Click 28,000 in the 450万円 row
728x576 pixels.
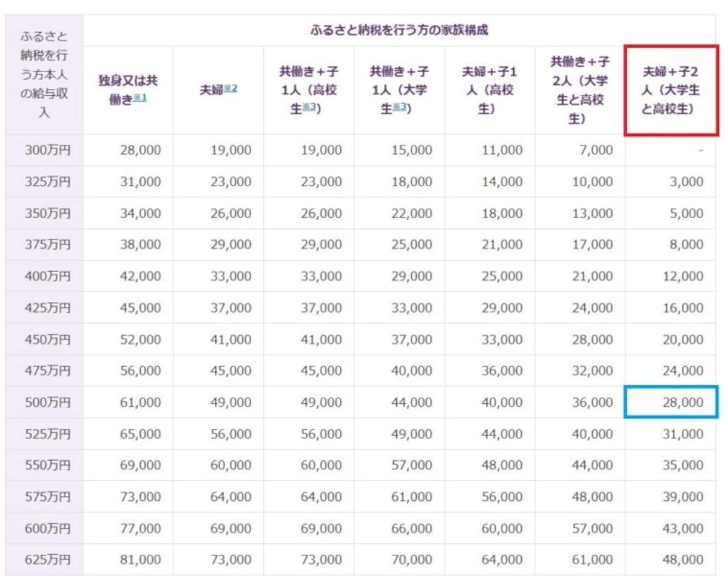pyautogui.click(x=592, y=340)
